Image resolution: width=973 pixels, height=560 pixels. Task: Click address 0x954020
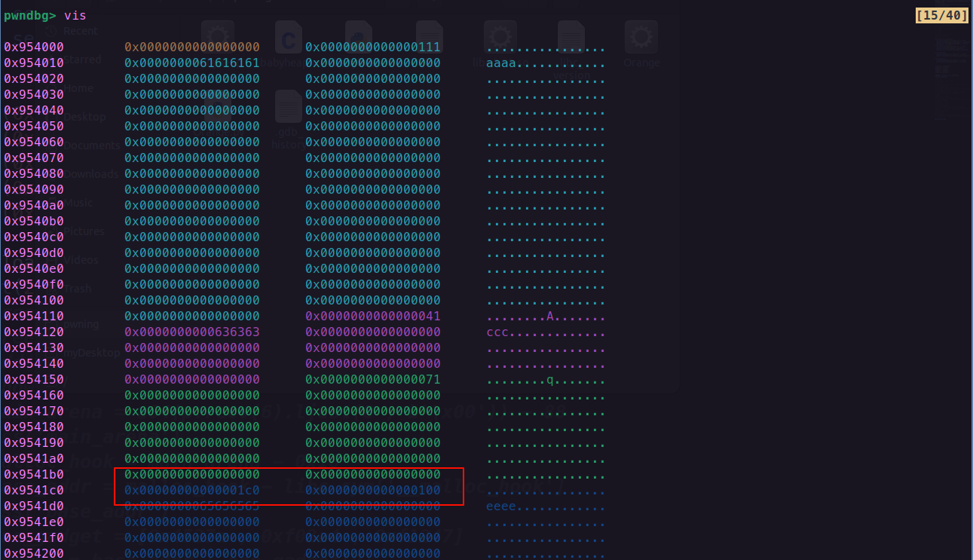(34, 78)
